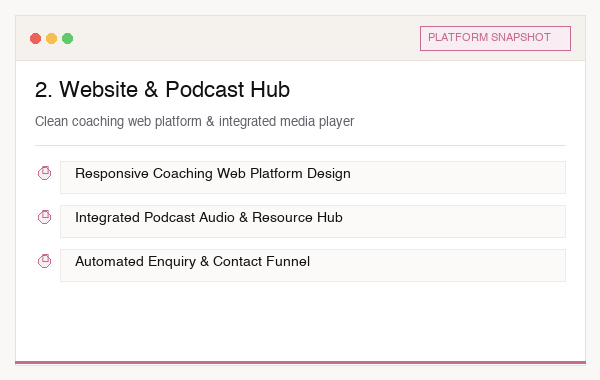Click the '2. Website & Podcast Hub' heading
Image resolution: width=600 pixels, height=380 pixels.
point(162,90)
